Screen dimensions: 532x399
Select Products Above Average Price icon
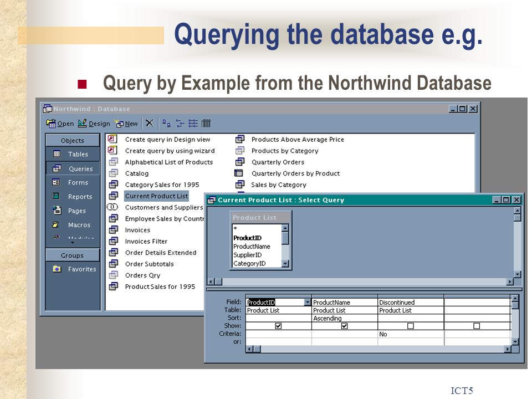pos(240,139)
